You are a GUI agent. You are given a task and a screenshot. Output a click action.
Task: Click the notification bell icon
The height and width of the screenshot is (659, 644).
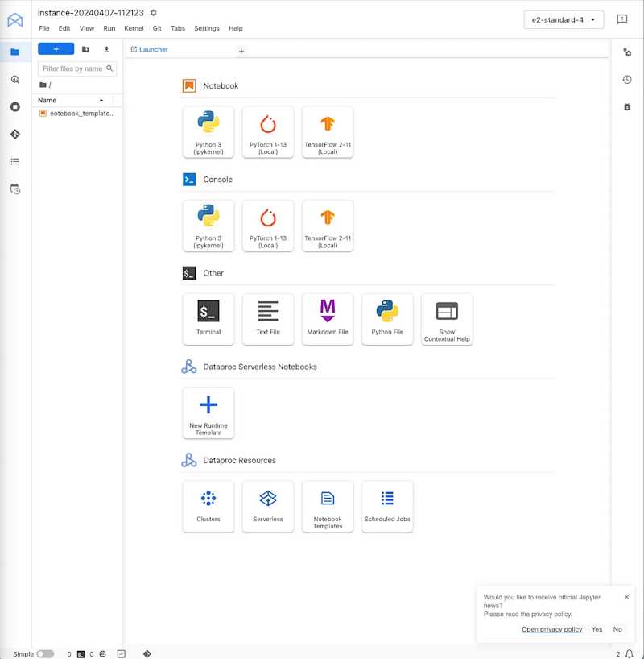point(630,654)
